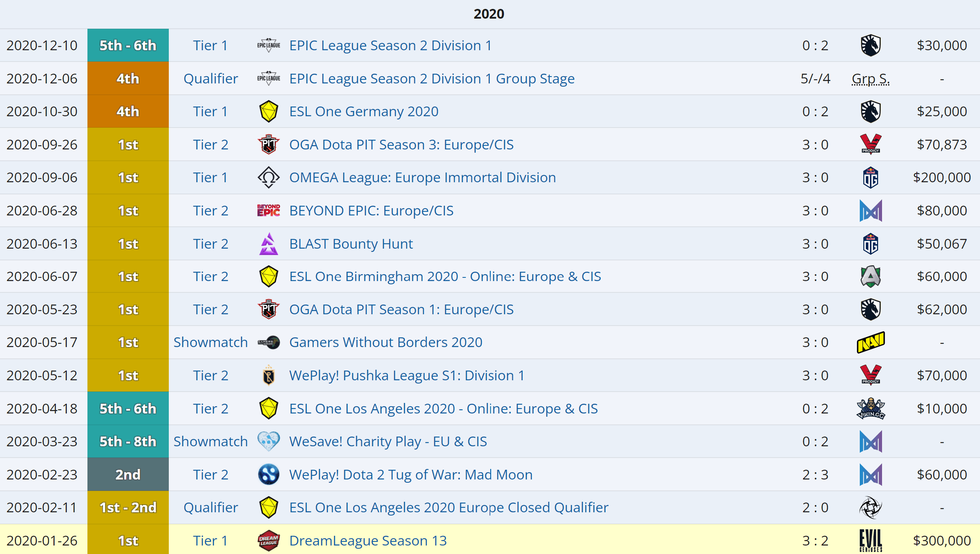Open the OMEGA League: Europe Immortal Division link
This screenshot has width=980, height=554.
(422, 178)
